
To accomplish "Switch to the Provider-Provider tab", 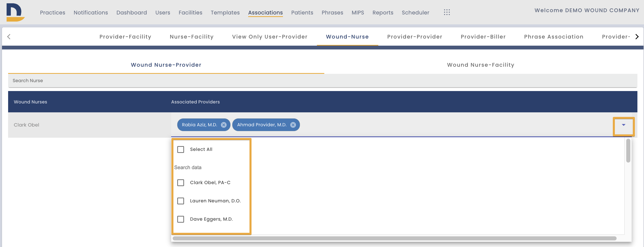I will click(415, 37).
